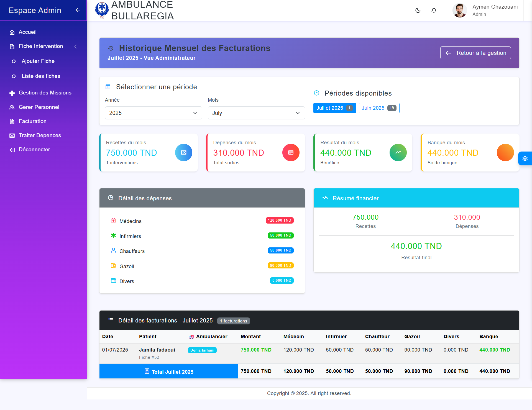Viewport: 532px width, 410px height.
Task: Collapse the sidebar using the back arrow icon
Action: pos(78,10)
